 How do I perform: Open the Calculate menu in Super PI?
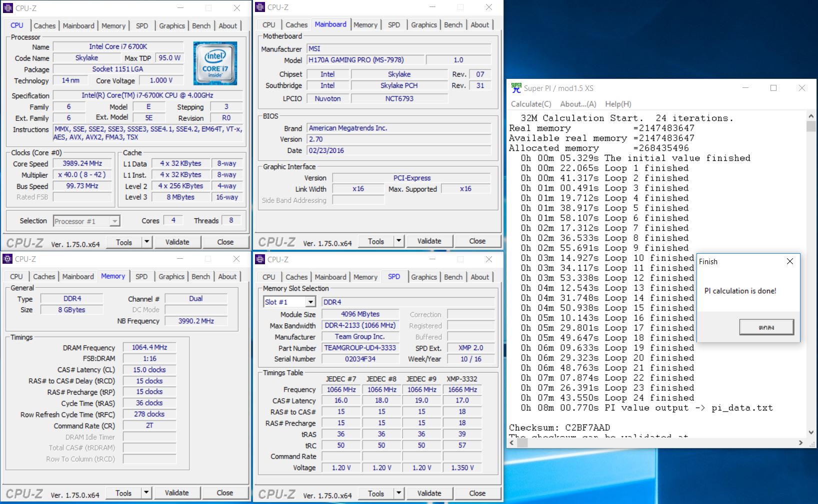pos(530,104)
